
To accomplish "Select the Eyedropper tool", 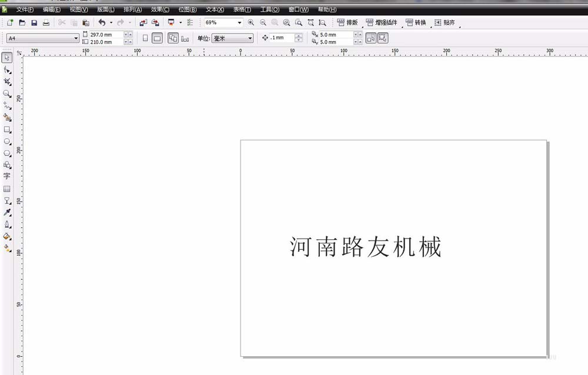I will [7, 212].
